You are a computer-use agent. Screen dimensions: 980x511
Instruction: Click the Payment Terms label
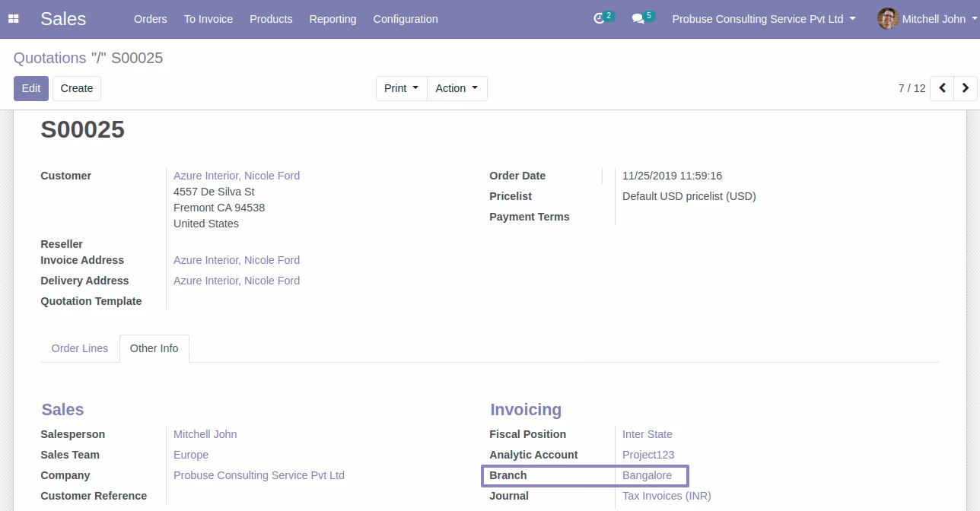[x=530, y=217]
